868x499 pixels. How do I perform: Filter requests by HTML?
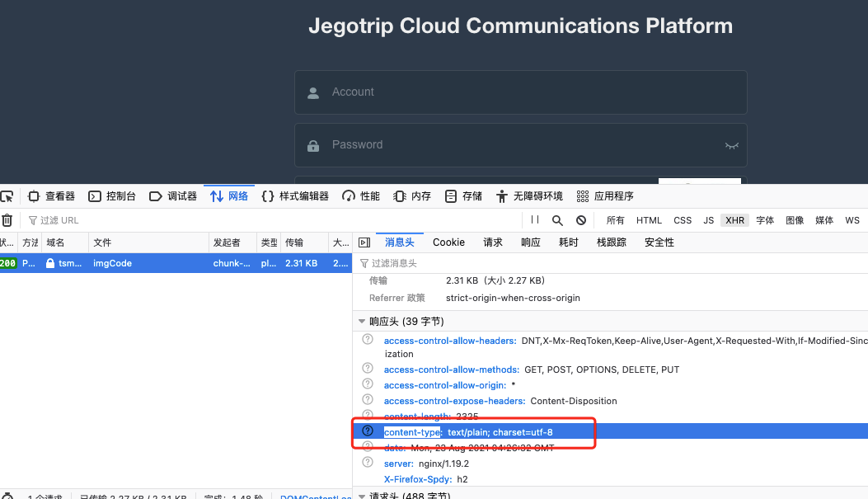[649, 220]
